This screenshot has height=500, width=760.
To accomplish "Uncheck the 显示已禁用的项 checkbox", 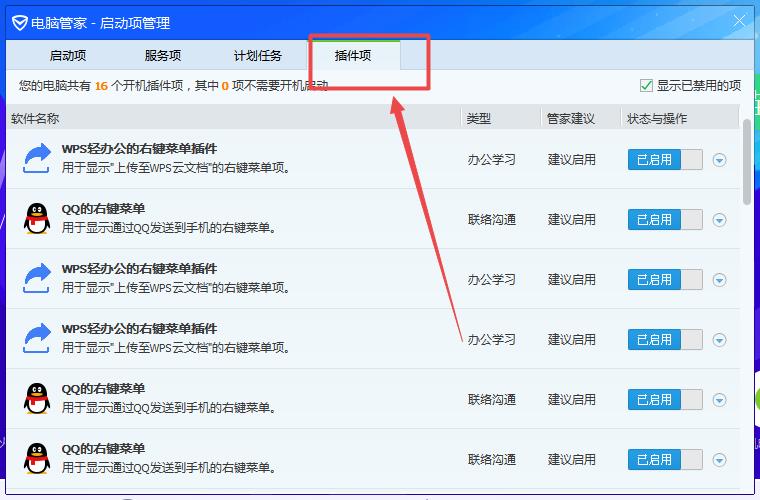I will (x=646, y=86).
